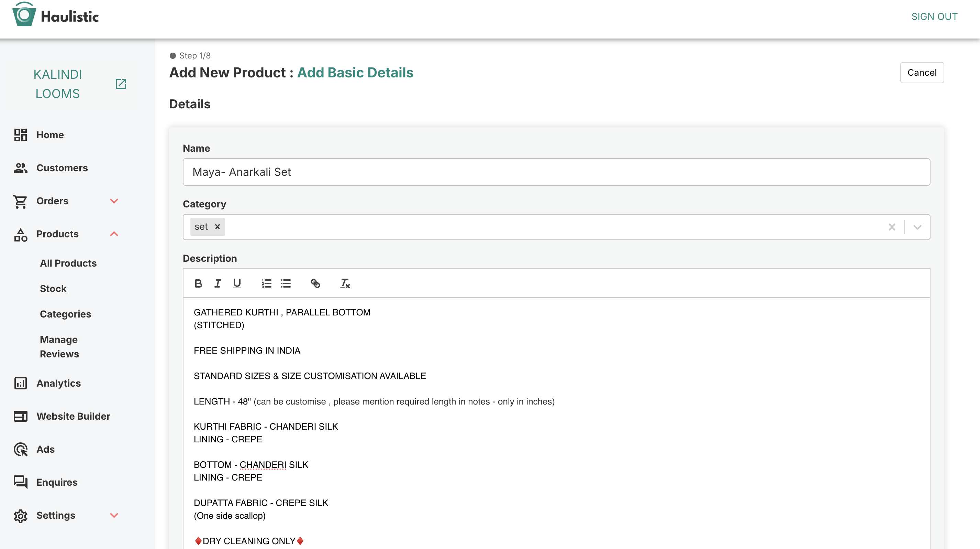Open Manage Reviews
The height and width of the screenshot is (549, 980).
pos(59,346)
